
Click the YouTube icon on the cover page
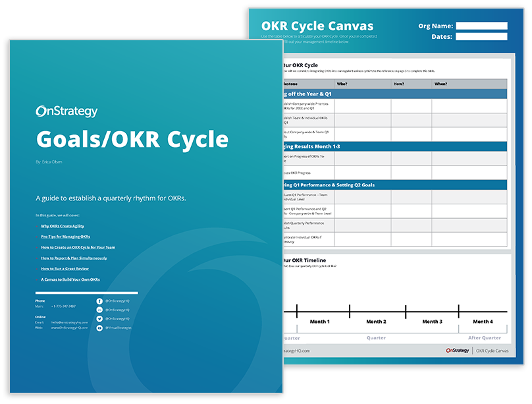point(99,328)
